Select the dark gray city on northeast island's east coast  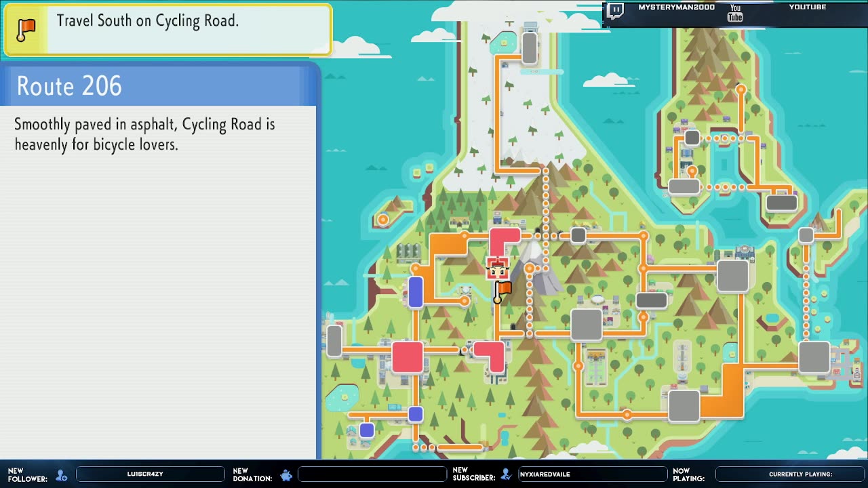tap(781, 202)
